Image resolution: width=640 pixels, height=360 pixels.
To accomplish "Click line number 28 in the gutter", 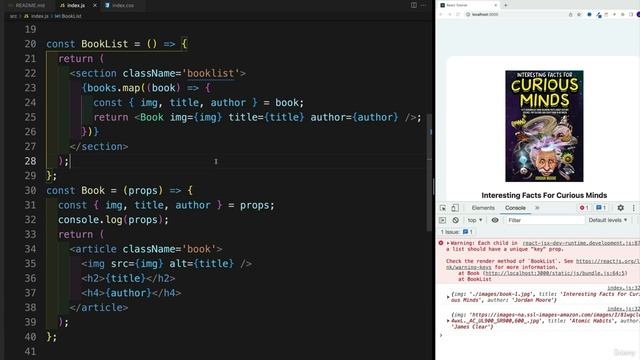I will click(x=30, y=161).
